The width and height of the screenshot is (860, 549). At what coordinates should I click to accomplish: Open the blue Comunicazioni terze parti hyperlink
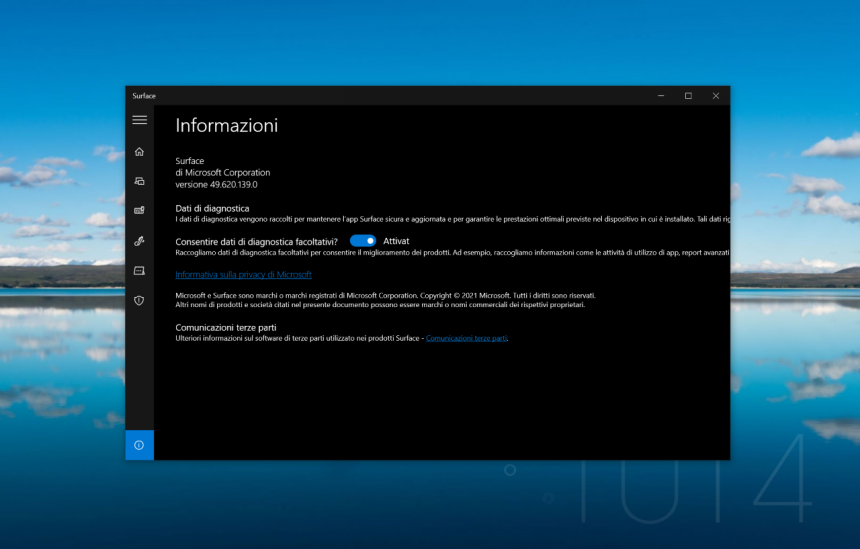(x=466, y=338)
